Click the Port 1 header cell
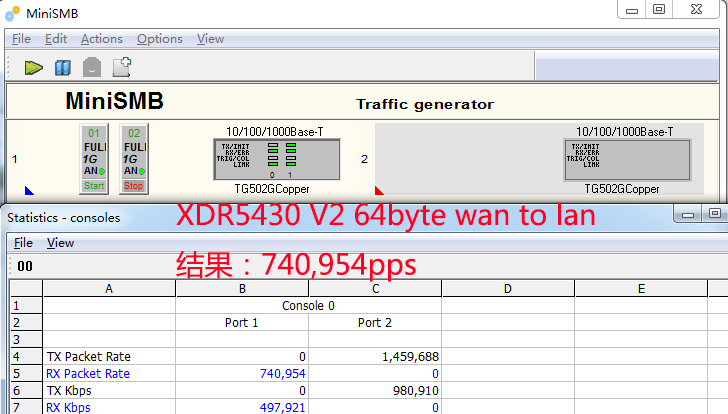This screenshot has height=414, width=728. (242, 323)
